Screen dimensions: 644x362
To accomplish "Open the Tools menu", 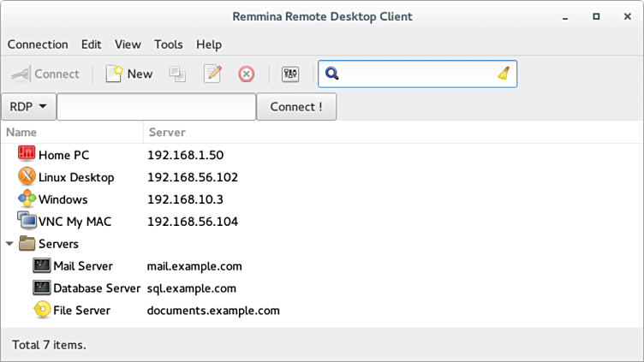I will coord(169,45).
